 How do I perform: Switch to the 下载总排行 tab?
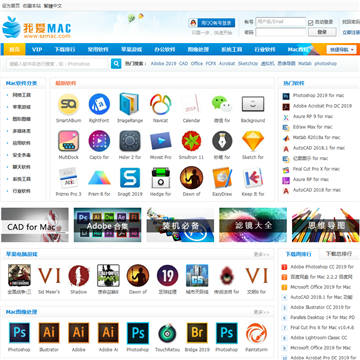(x=339, y=254)
